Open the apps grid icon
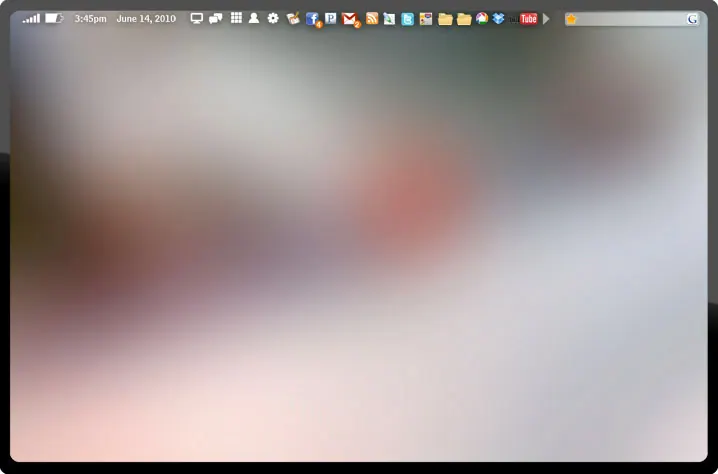 pos(236,18)
